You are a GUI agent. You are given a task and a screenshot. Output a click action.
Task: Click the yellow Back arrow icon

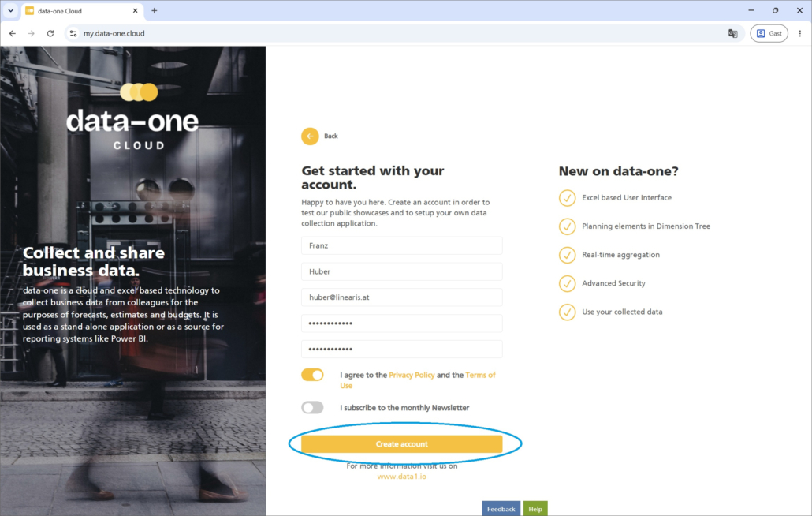[x=310, y=136]
